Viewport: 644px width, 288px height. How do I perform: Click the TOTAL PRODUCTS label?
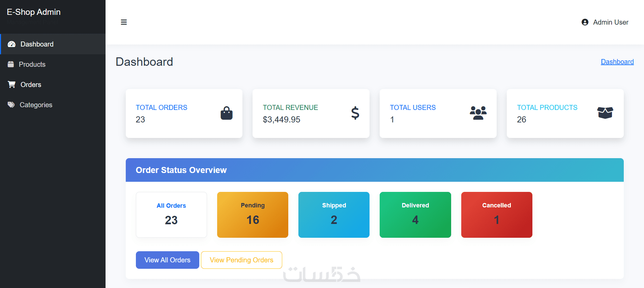(x=547, y=108)
